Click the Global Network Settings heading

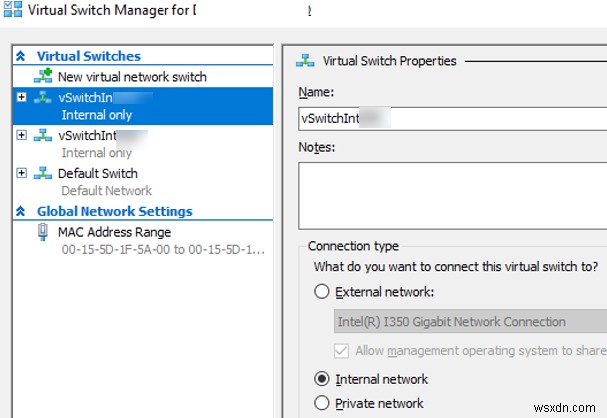[115, 211]
